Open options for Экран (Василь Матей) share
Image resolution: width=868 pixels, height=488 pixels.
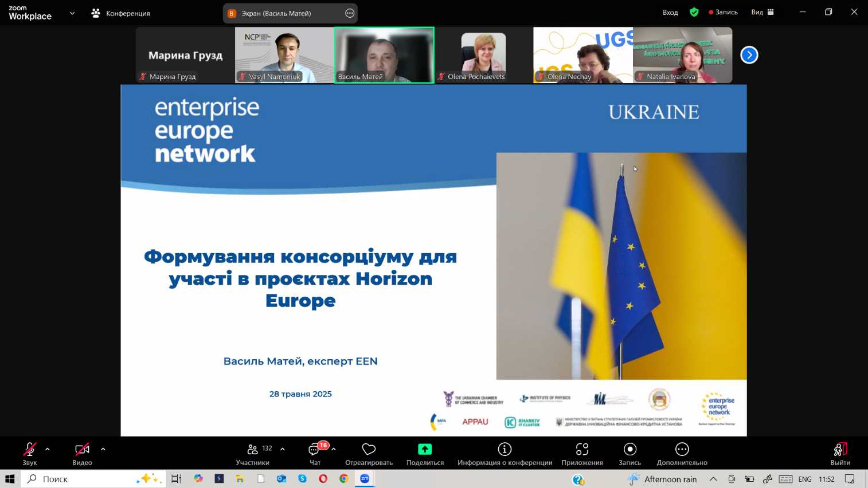(350, 13)
